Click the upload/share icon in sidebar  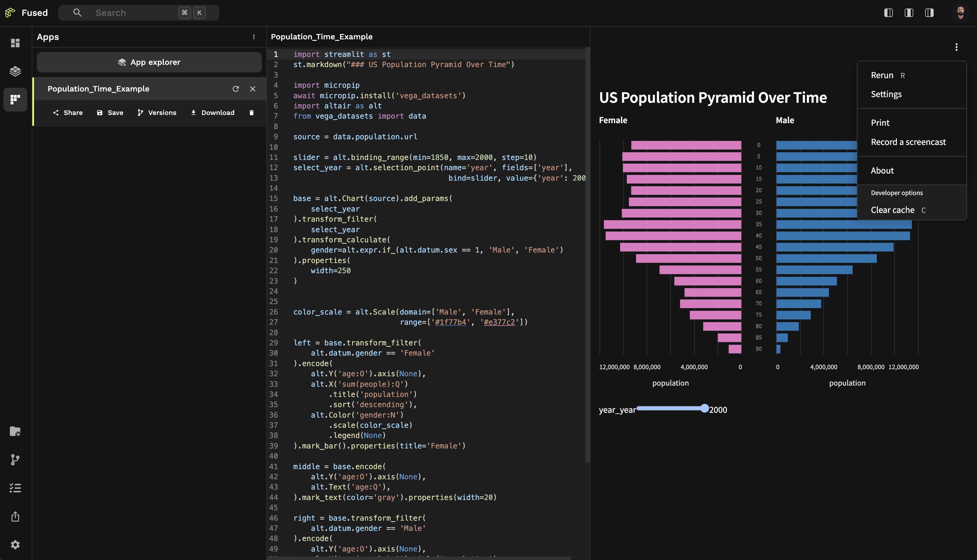click(x=15, y=516)
